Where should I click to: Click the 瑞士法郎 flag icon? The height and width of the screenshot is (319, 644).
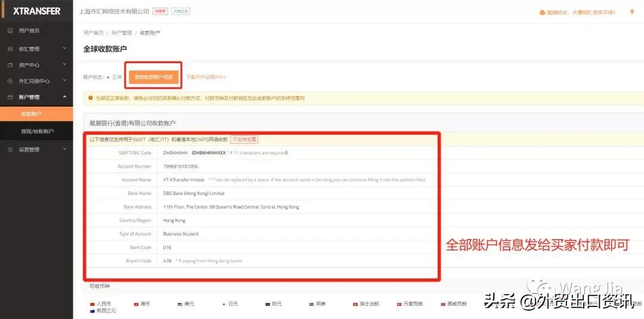[x=355, y=304]
